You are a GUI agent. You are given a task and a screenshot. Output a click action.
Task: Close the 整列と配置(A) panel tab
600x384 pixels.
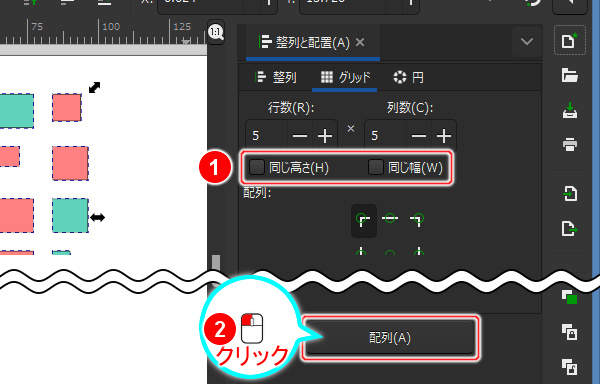360,42
